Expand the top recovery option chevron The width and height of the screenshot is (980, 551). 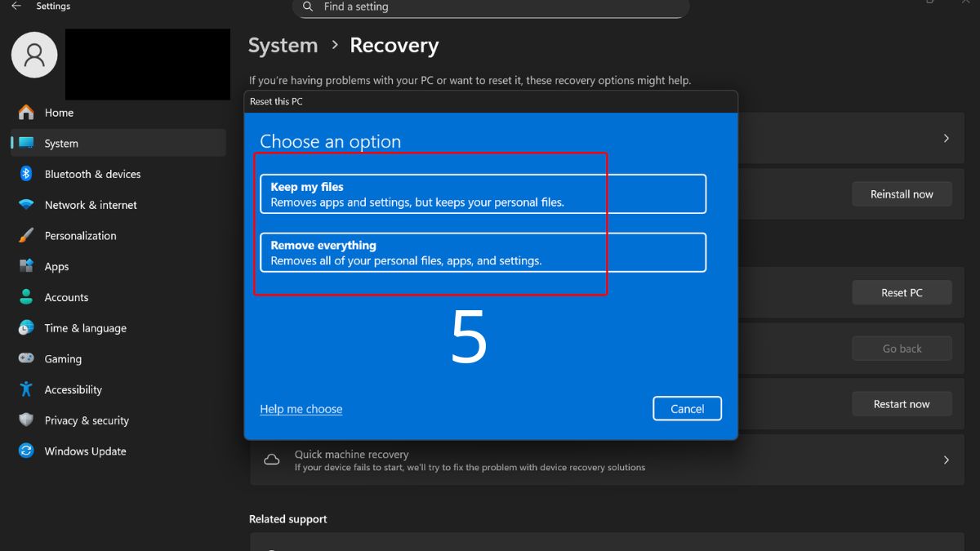[947, 139]
